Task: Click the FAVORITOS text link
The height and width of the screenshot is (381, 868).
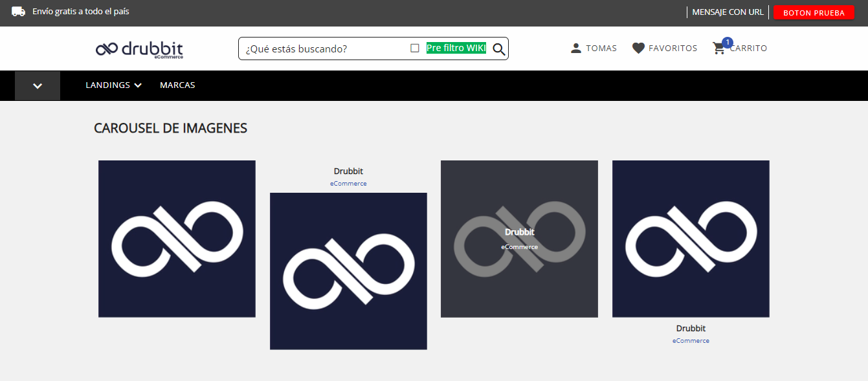Action: pyautogui.click(x=673, y=49)
